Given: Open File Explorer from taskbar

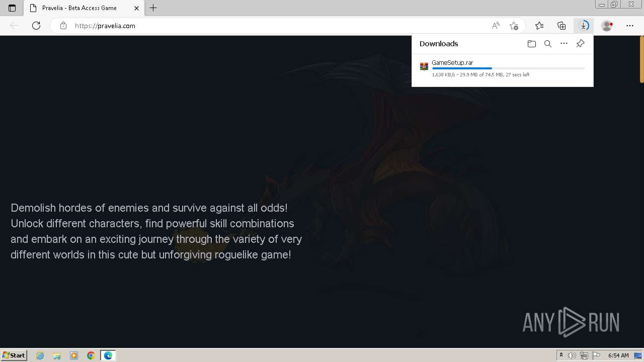Looking at the screenshot, I should click(57, 355).
